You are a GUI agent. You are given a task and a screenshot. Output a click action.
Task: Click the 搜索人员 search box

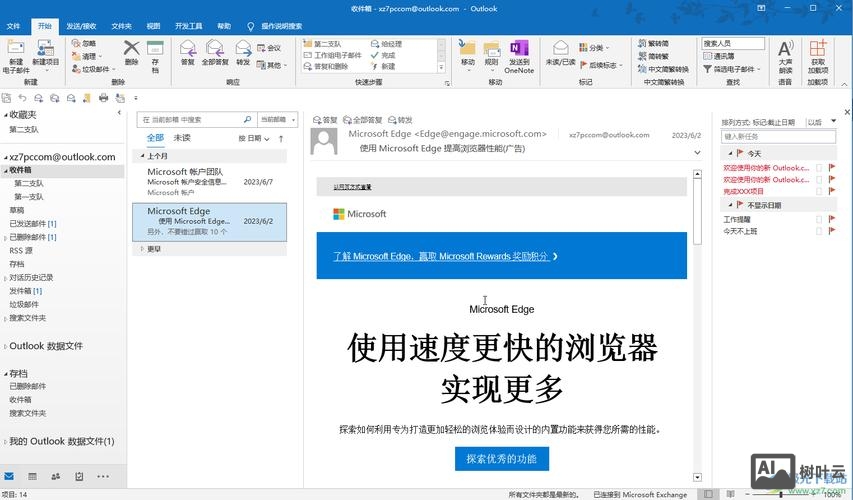[733, 43]
